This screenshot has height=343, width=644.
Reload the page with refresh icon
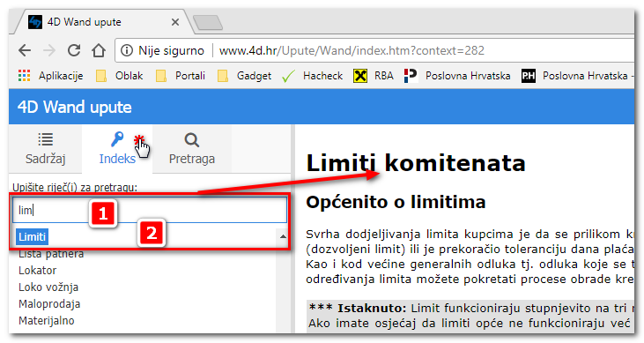point(74,50)
